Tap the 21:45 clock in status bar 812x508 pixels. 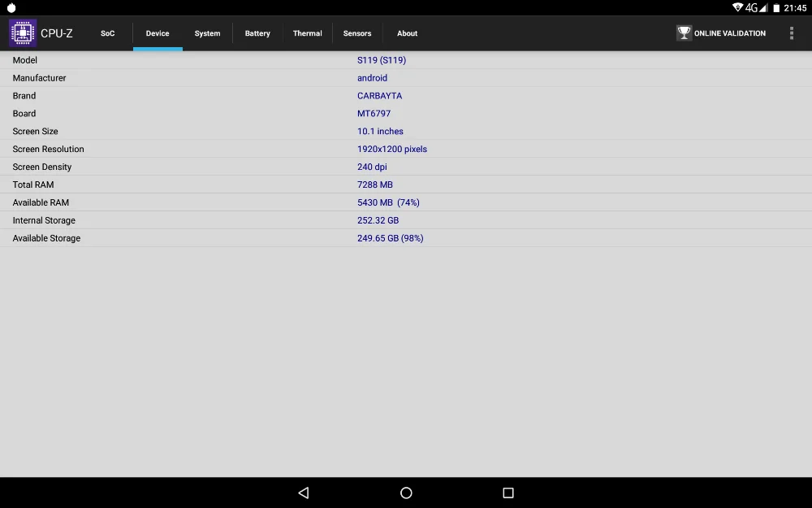point(795,8)
